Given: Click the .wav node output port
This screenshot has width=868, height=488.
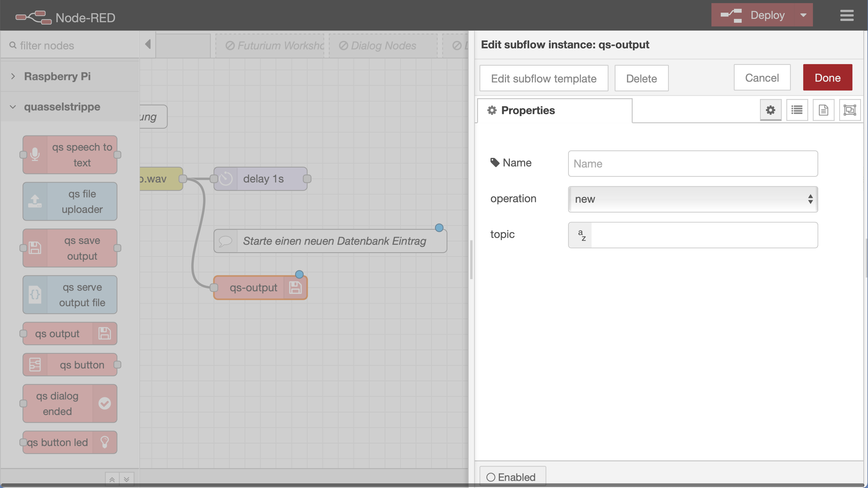Looking at the screenshot, I should pos(183,179).
